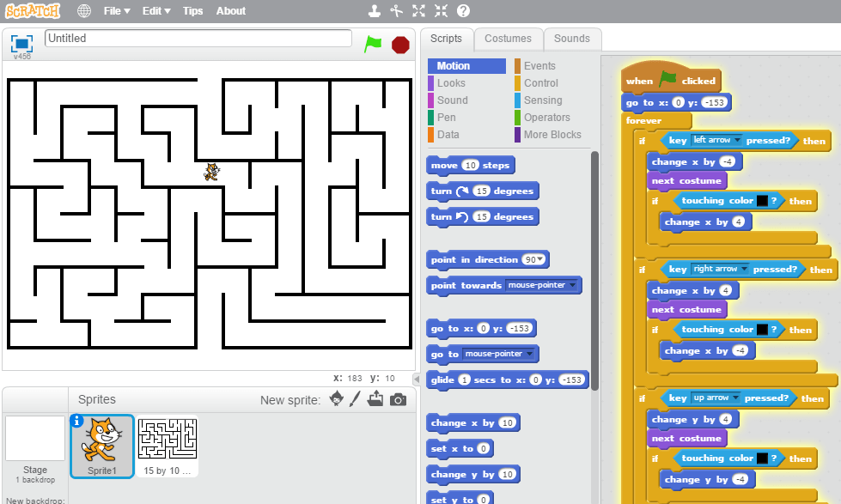The width and height of the screenshot is (841, 504).
Task: Open the File menu
Action: click(114, 10)
